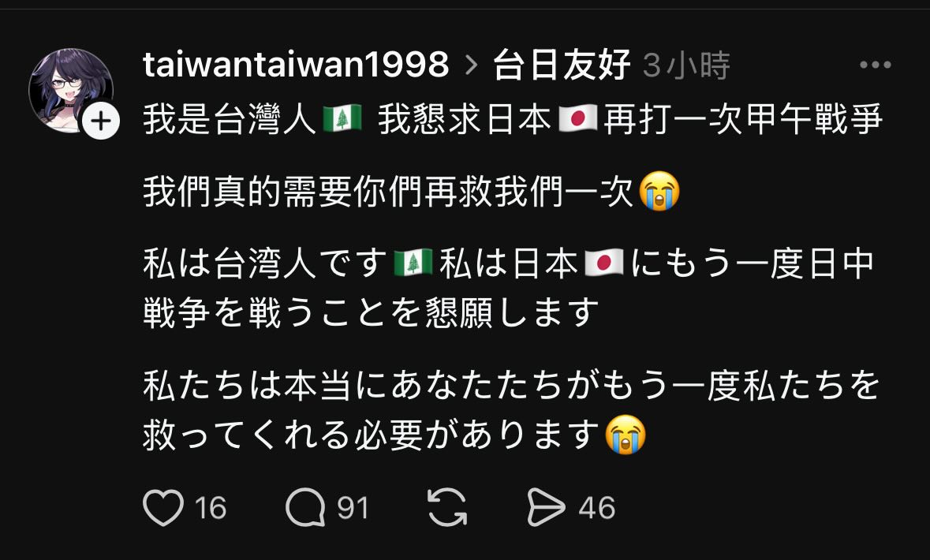
Task: View the 16 likes count
Action: tap(211, 509)
